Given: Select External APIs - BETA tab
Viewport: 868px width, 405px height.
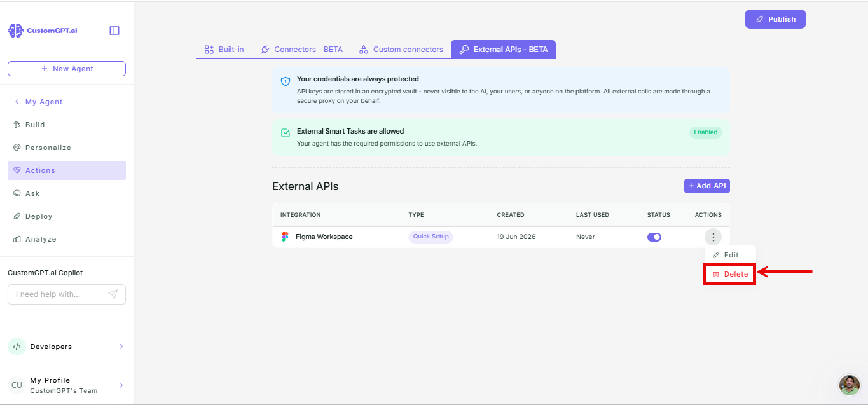Looking at the screenshot, I should [503, 50].
